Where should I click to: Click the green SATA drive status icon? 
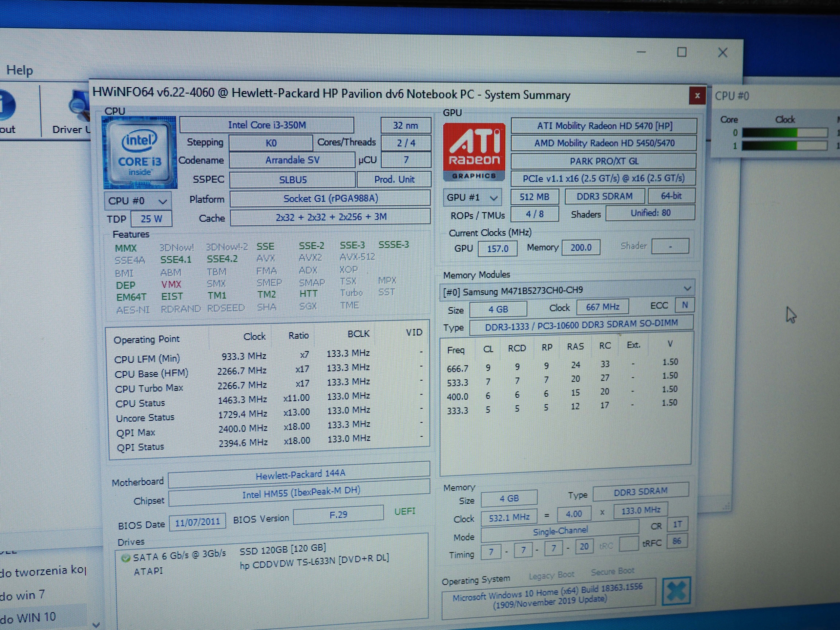125,558
